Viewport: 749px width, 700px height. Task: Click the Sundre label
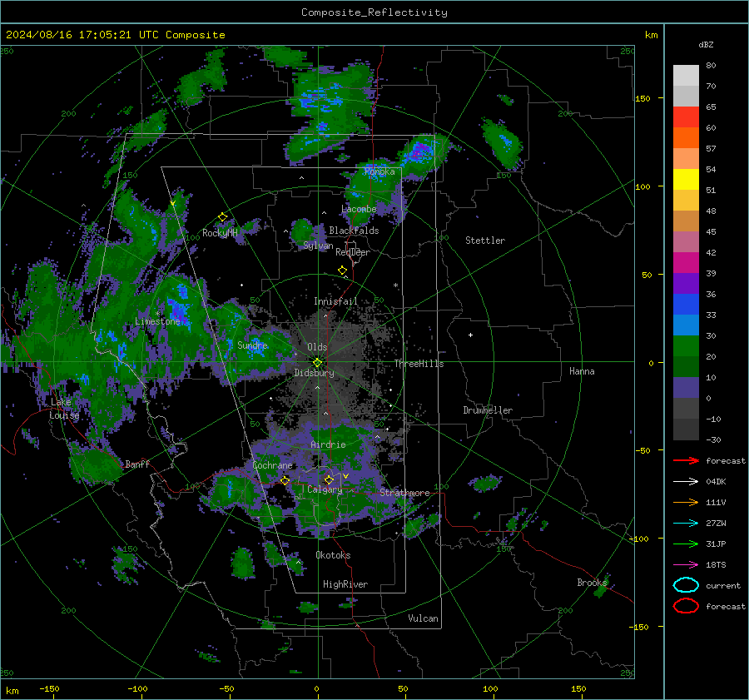point(252,345)
